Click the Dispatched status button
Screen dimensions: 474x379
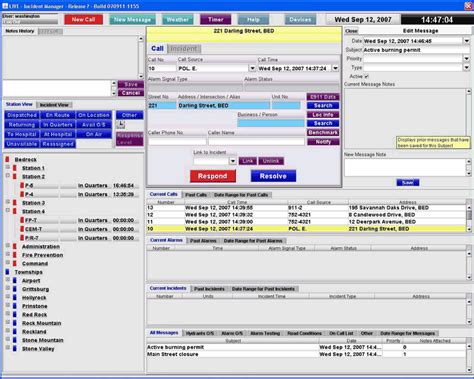(22, 115)
